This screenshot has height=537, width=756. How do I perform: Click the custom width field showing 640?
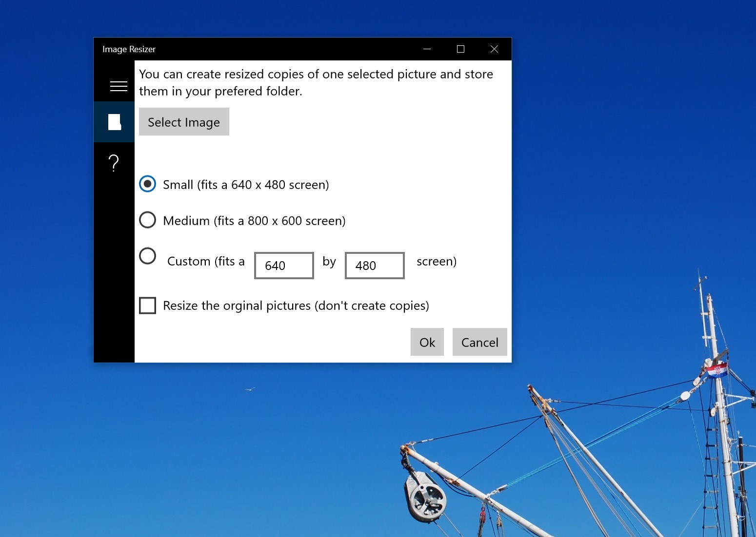[x=283, y=265]
